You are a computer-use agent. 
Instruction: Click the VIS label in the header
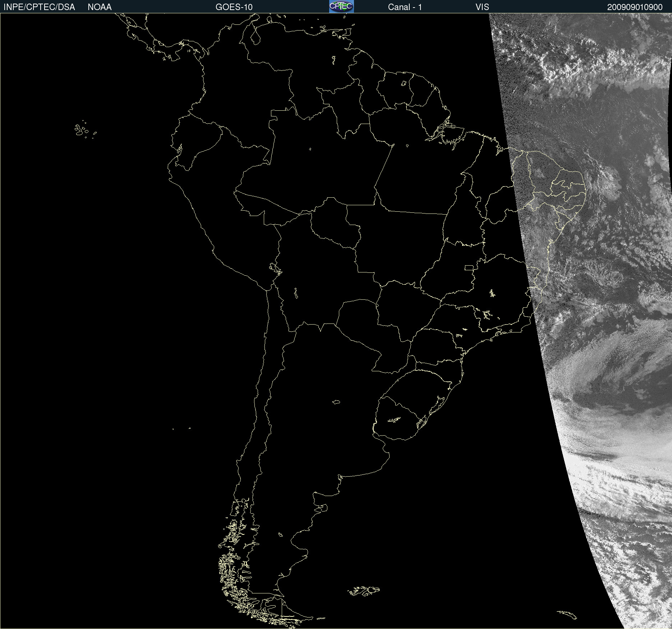tap(482, 7)
